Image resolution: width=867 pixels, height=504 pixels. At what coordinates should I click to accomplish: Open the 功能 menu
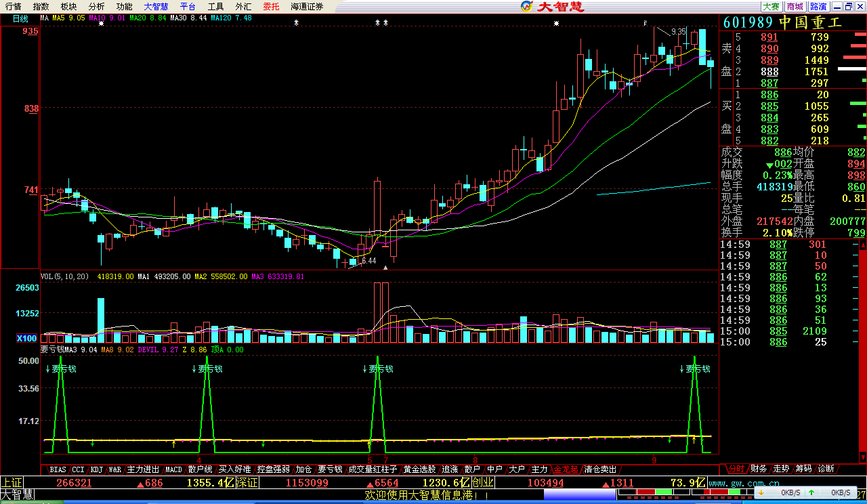click(x=125, y=7)
